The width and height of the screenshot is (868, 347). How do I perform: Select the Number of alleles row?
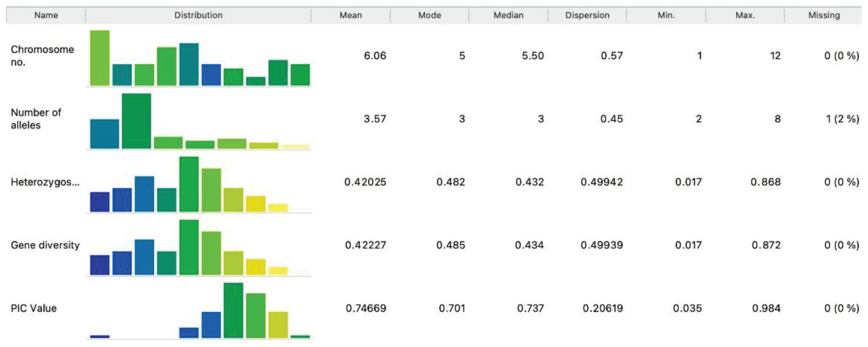point(36,118)
